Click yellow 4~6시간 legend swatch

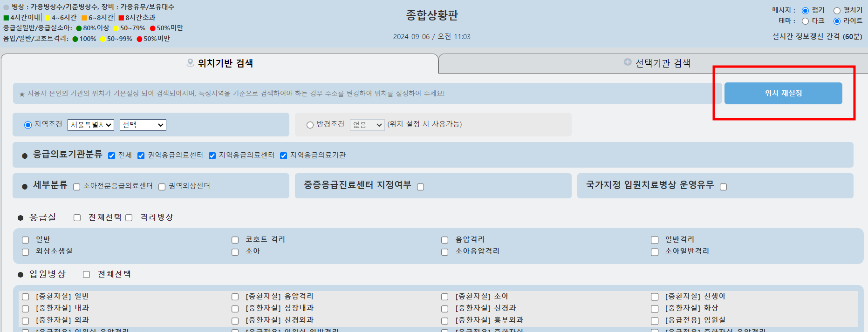pos(47,18)
